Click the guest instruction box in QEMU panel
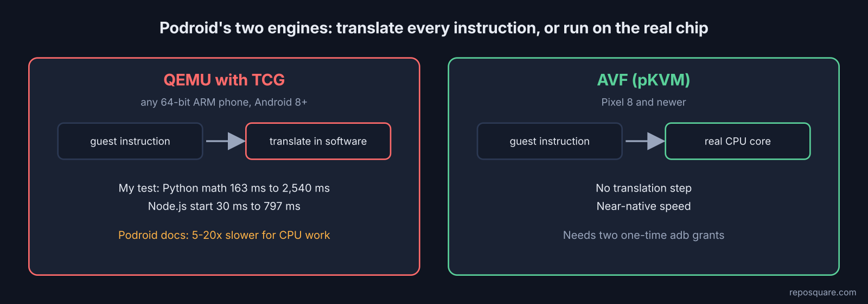This screenshot has height=304, width=868. [x=130, y=141]
